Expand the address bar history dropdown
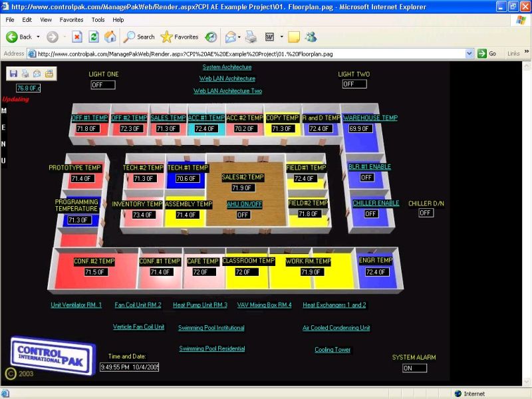This screenshot has width=532, height=399. tap(469, 54)
